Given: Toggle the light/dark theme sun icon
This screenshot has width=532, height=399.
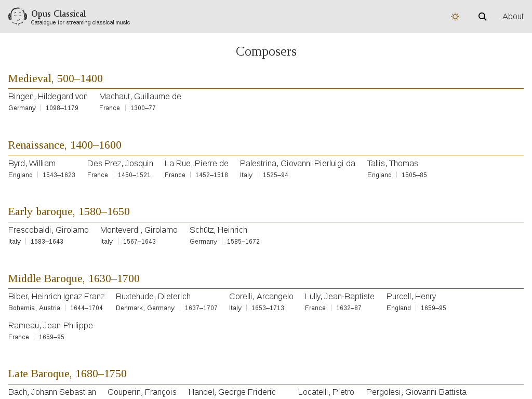Looking at the screenshot, I should tap(455, 17).
